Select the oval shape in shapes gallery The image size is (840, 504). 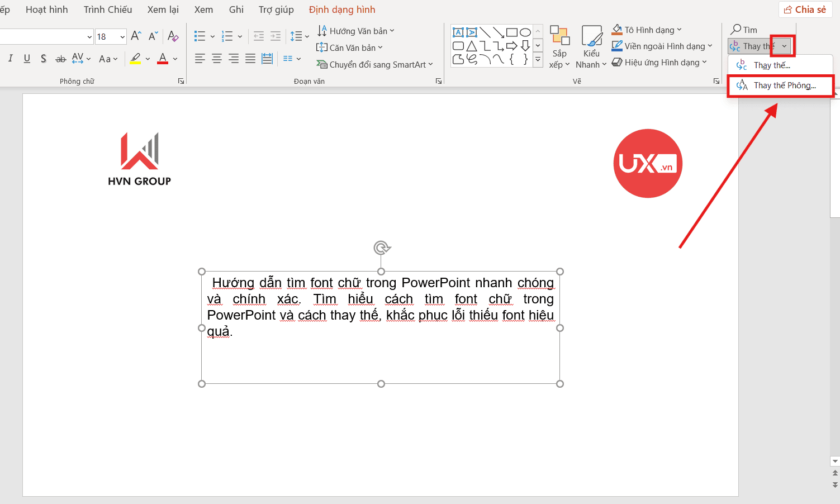tap(525, 32)
